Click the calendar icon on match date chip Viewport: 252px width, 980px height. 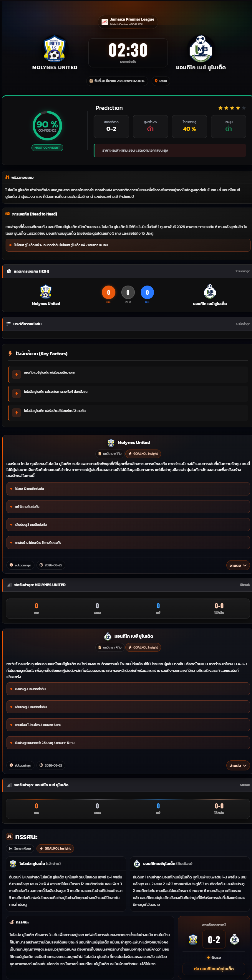(91, 81)
